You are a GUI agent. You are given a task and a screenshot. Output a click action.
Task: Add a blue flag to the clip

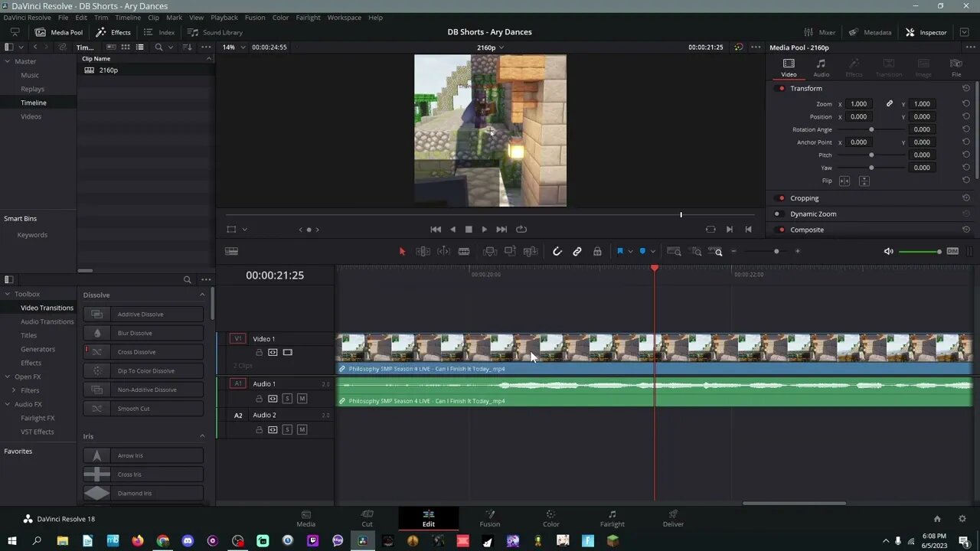620,251
